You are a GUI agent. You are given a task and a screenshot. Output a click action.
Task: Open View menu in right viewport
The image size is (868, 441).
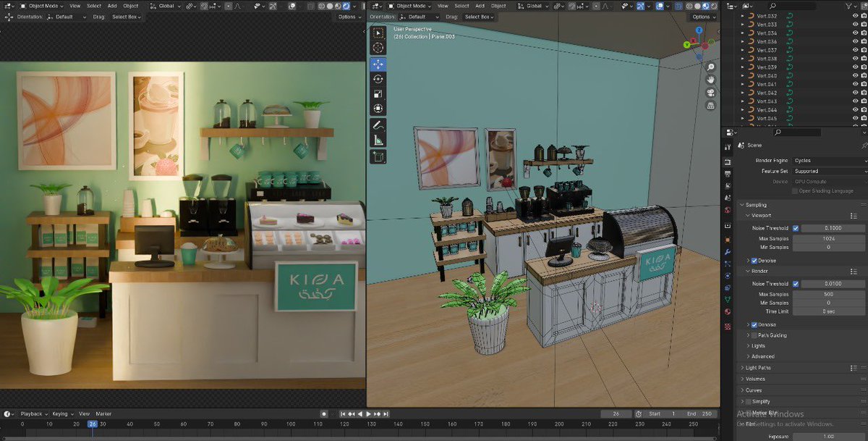tap(441, 6)
